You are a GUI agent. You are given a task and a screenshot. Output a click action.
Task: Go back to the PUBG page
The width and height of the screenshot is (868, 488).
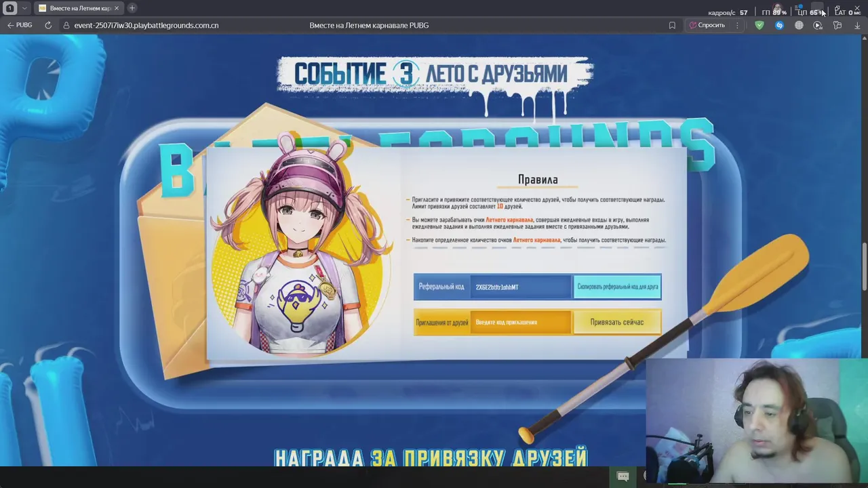click(20, 25)
